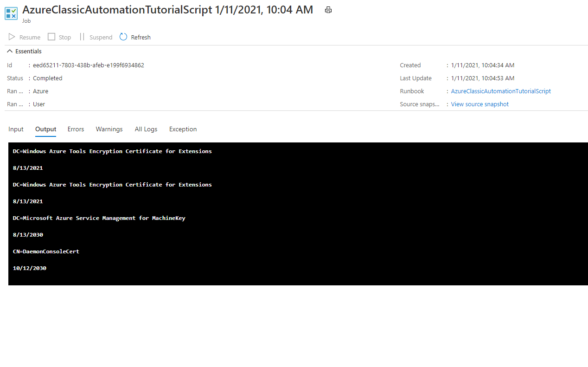Click the Refresh circular arrow icon
588x367 pixels.
point(123,37)
